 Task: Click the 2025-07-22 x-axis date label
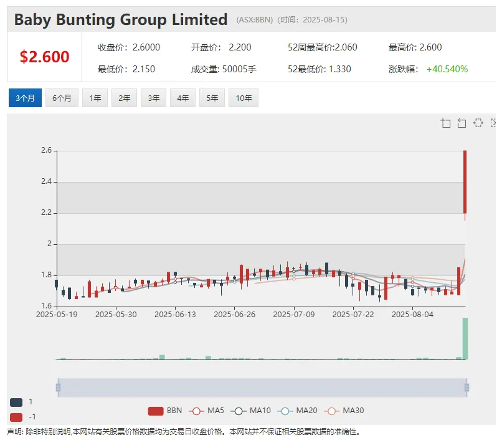coord(353,315)
